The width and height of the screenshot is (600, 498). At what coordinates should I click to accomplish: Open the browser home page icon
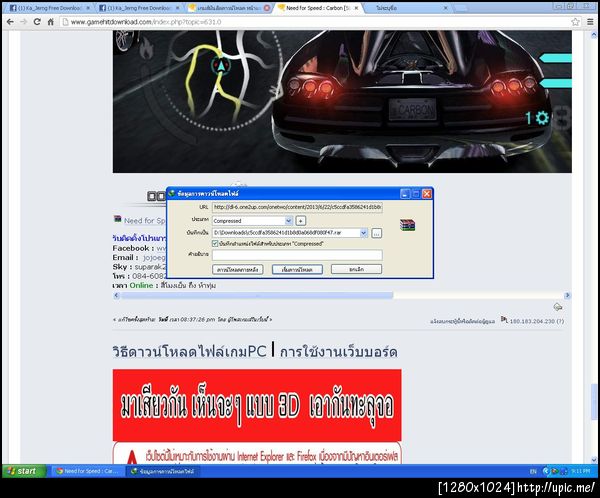pyautogui.click(x=51, y=22)
